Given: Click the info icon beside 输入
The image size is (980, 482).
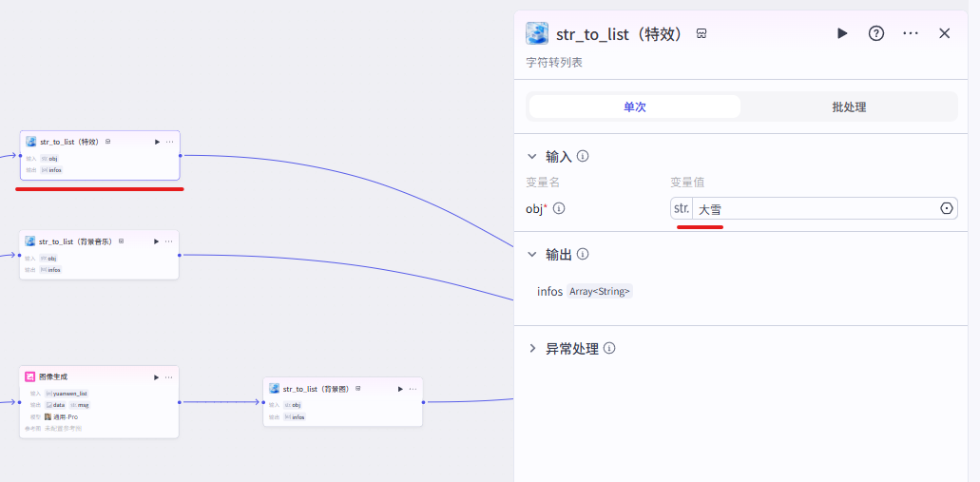Looking at the screenshot, I should click(x=583, y=156).
